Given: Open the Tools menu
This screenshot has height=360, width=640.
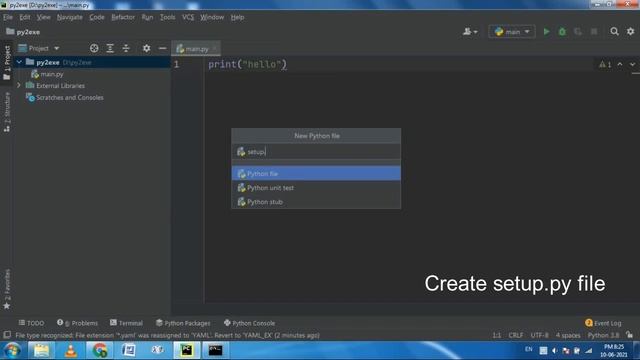Looking at the screenshot, I should coord(167,17).
